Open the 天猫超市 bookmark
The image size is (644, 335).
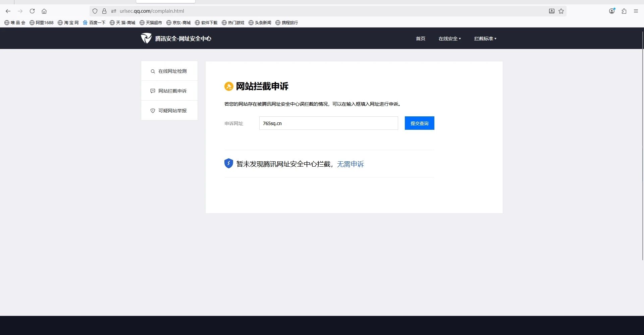tap(151, 23)
